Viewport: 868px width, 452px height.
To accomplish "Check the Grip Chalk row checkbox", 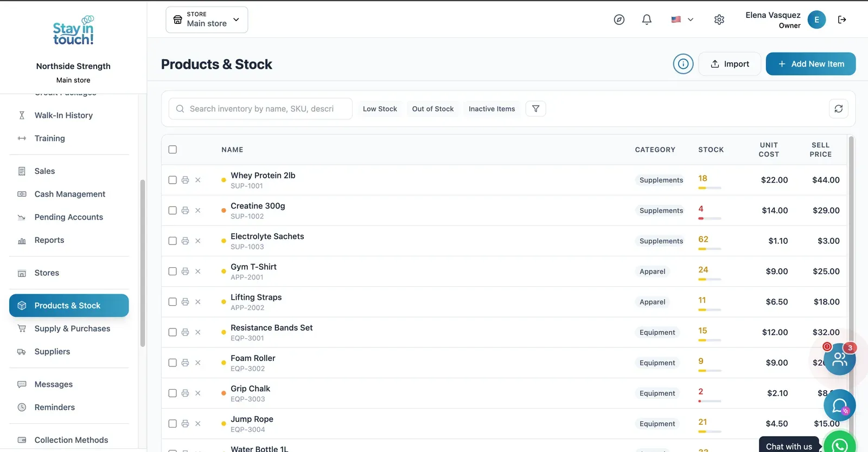I will 173,393.
